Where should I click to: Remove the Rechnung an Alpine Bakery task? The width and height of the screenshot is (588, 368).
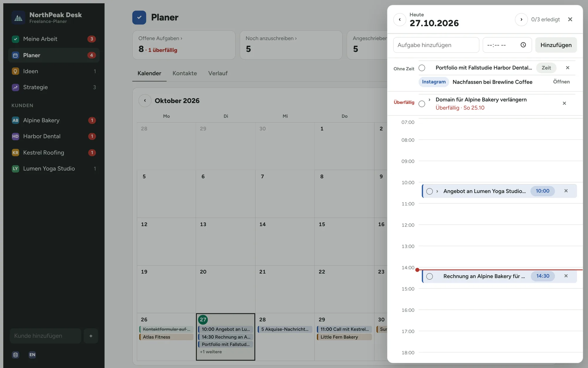(566, 276)
